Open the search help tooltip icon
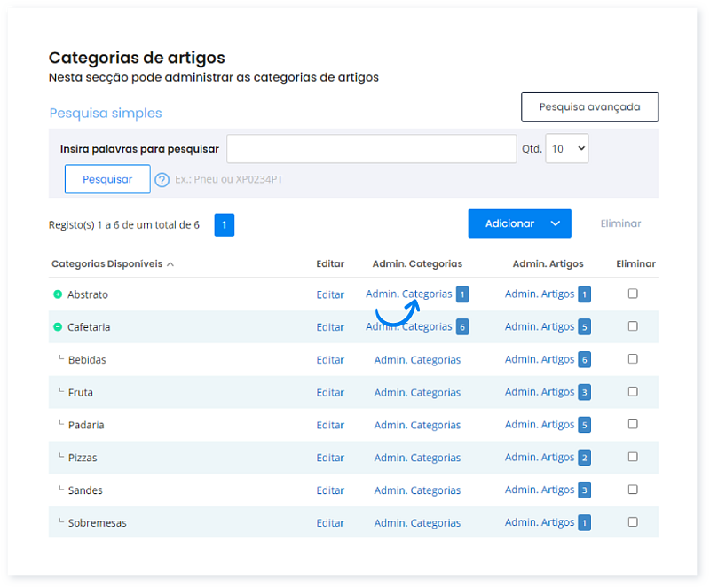The image size is (710, 588). tap(162, 179)
